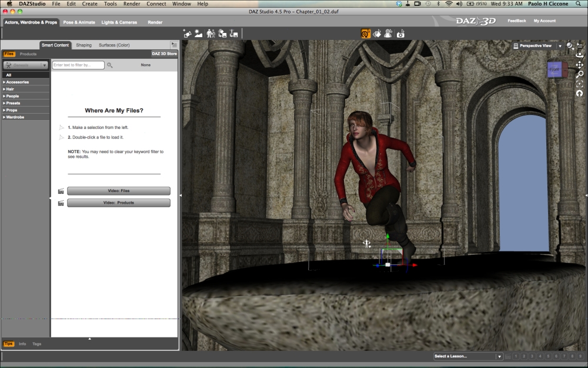Open Spotlight search in macOS menu bar
This screenshot has height=368, width=588.
[578, 4]
